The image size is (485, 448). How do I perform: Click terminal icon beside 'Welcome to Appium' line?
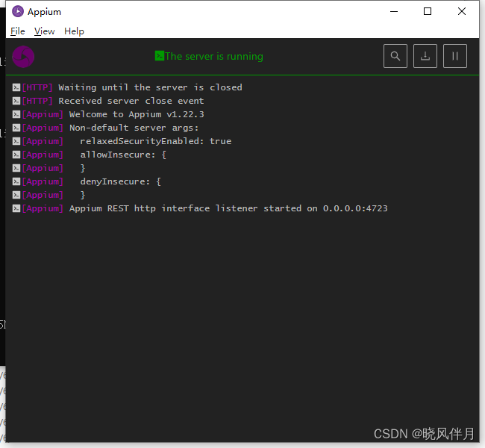click(16, 114)
